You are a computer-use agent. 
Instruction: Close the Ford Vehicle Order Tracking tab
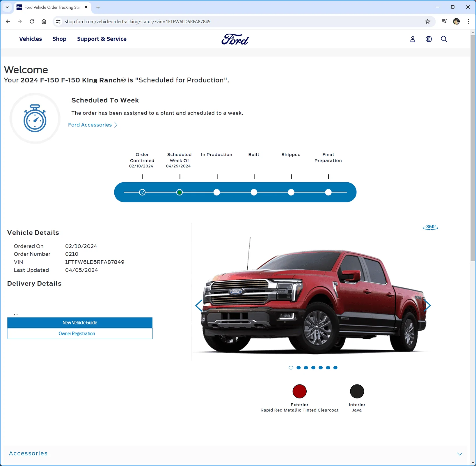(86, 7)
